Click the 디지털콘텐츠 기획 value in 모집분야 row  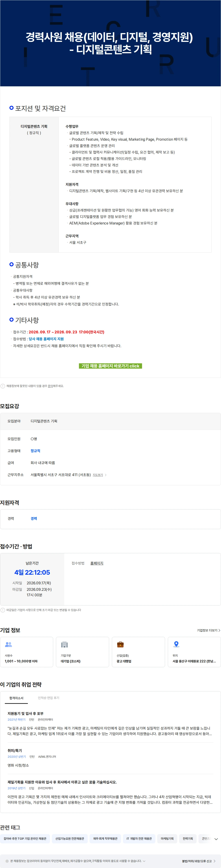click(x=44, y=421)
